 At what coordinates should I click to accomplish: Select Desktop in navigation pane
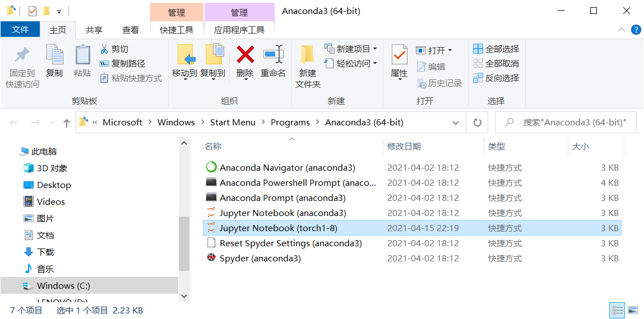click(x=47, y=185)
